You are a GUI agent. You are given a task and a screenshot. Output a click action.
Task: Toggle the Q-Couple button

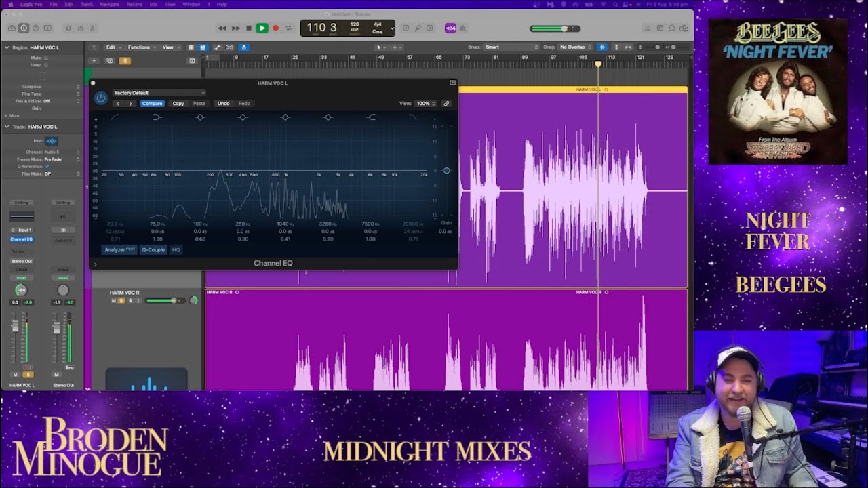[153, 250]
